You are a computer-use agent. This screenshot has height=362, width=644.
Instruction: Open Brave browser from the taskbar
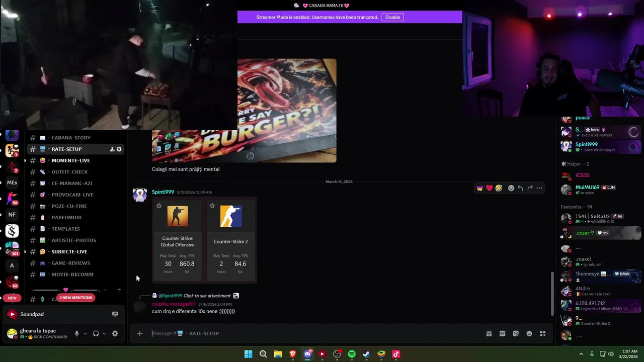[x=293, y=354]
